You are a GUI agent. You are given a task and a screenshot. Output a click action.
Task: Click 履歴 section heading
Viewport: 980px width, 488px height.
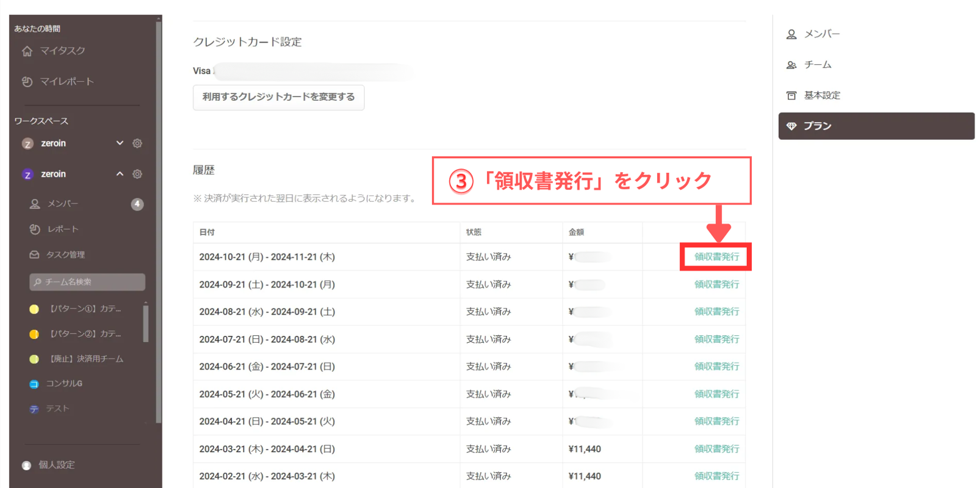[x=204, y=170]
